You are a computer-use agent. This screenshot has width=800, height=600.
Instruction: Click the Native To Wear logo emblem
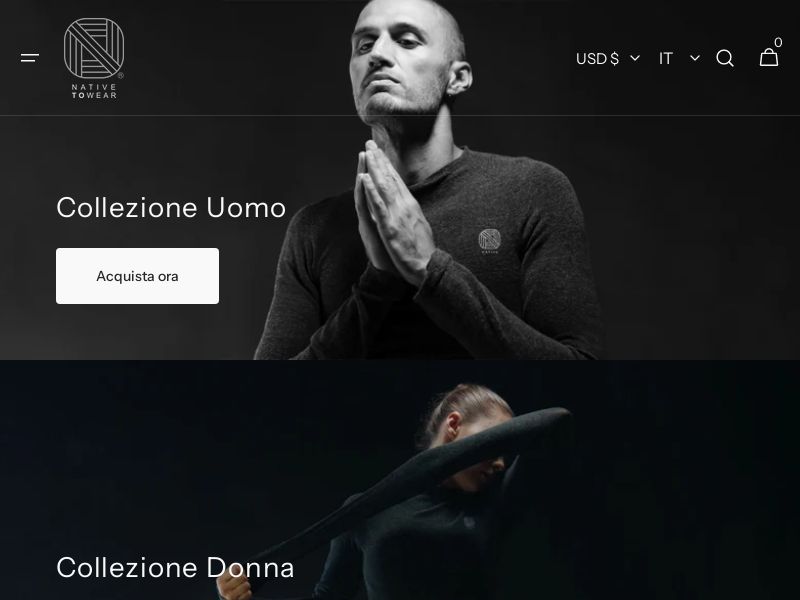coord(94,48)
